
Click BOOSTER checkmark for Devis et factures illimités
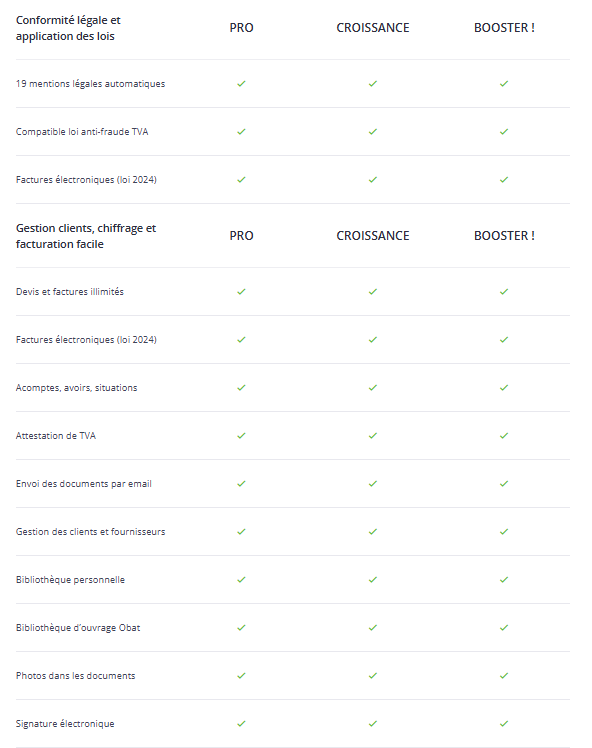pyautogui.click(x=504, y=291)
